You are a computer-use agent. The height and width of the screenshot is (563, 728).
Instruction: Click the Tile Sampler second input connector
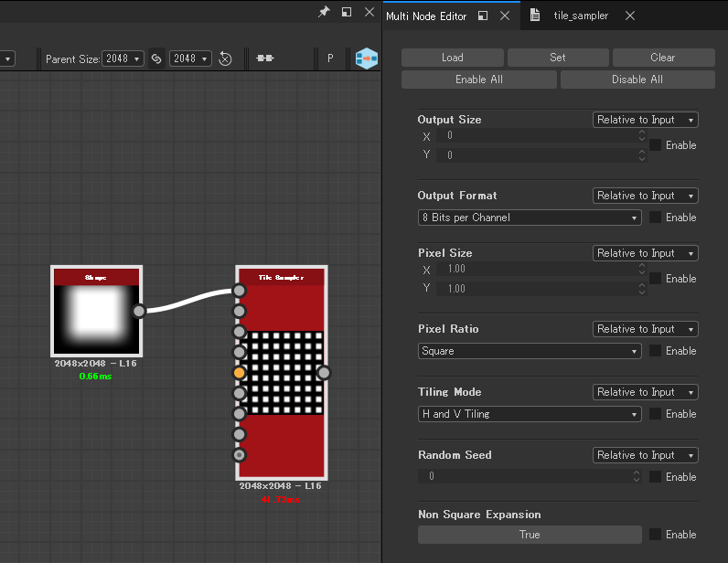tap(239, 311)
